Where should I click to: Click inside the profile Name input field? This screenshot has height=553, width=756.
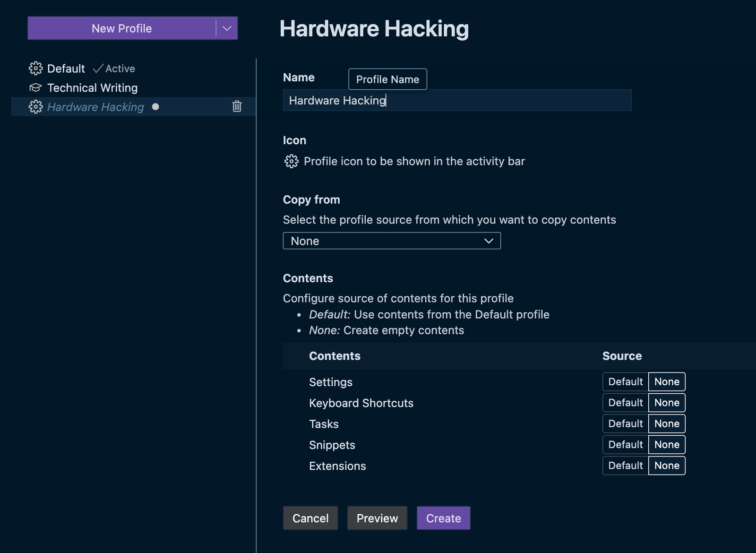point(456,100)
